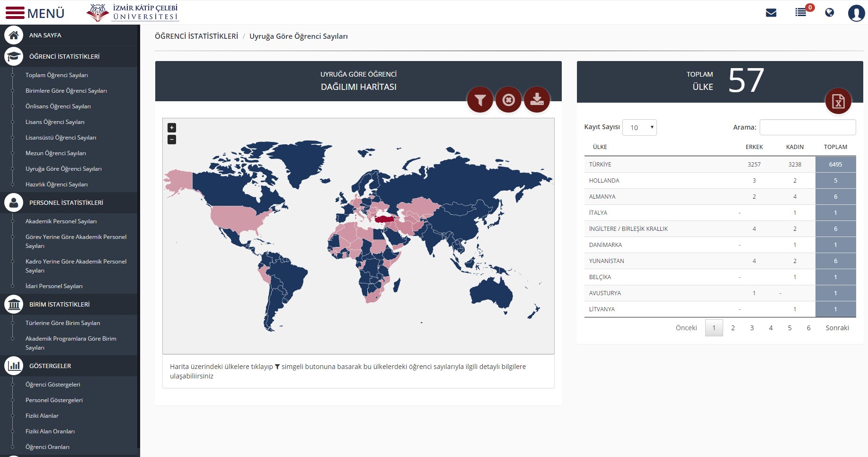Viewport: 868px width, 457px height.
Task: Go to page 6 of the table
Action: click(x=808, y=328)
